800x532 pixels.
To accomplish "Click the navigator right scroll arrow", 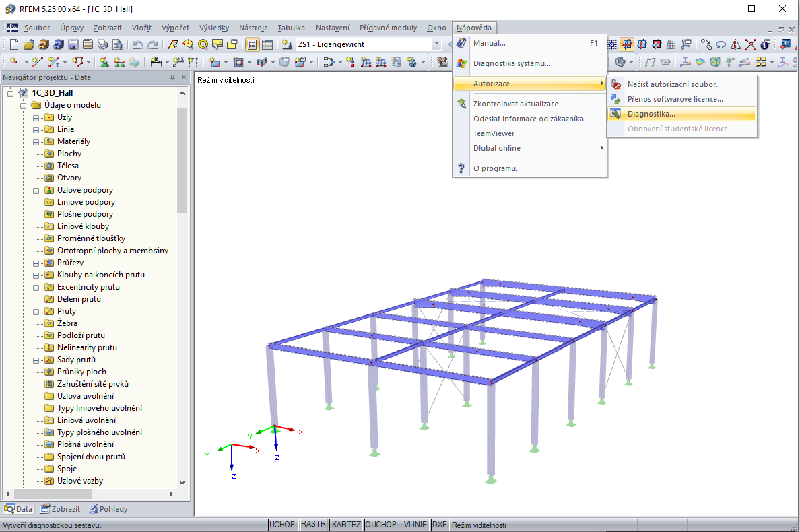I will point(171,494).
